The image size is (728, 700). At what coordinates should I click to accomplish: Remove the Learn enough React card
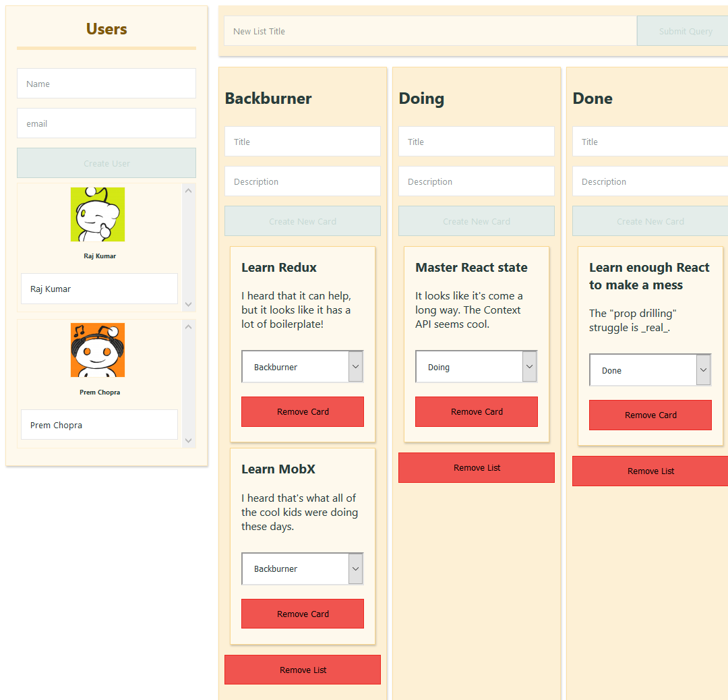tap(650, 415)
